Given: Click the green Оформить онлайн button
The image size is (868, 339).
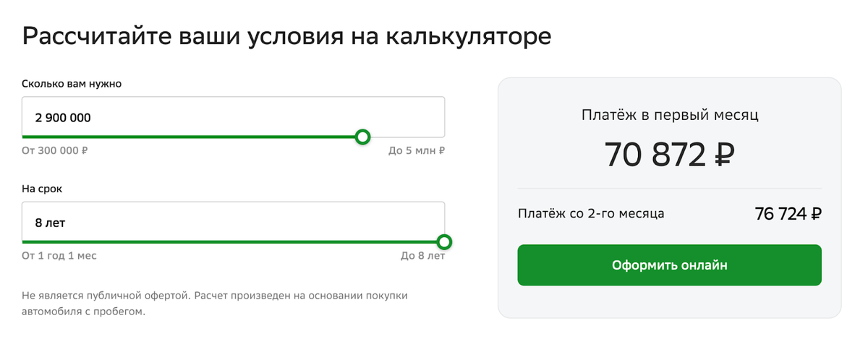Looking at the screenshot, I should [669, 265].
